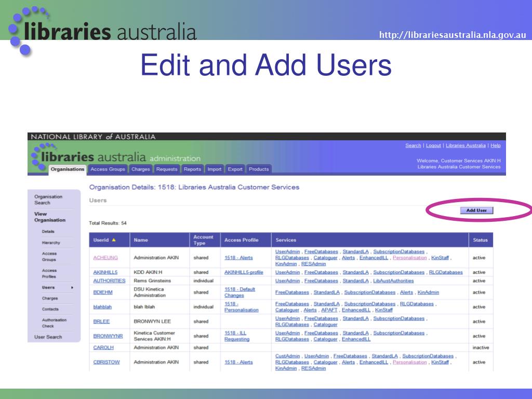
Task: Click Cataloguer in the BRLEE row
Action: click(325, 324)
